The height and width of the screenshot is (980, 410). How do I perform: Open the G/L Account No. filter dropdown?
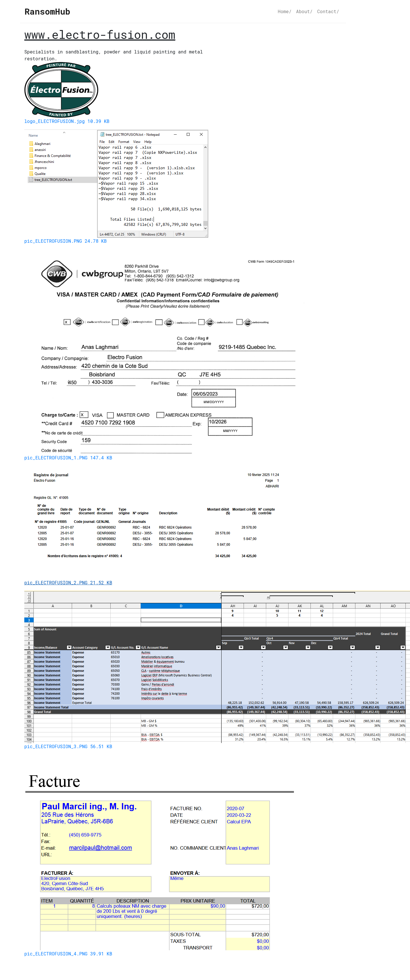[138, 647]
